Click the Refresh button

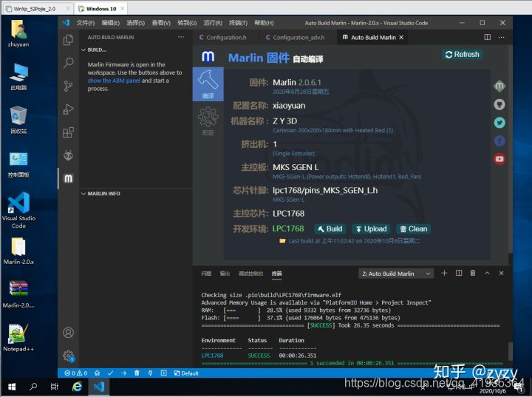click(462, 54)
